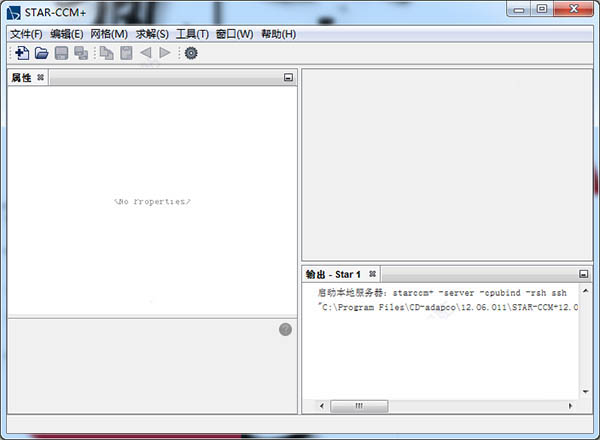Click the C:\Program Files\CD-adapco output line
Viewport: 600px width, 440px height.
pos(448,307)
